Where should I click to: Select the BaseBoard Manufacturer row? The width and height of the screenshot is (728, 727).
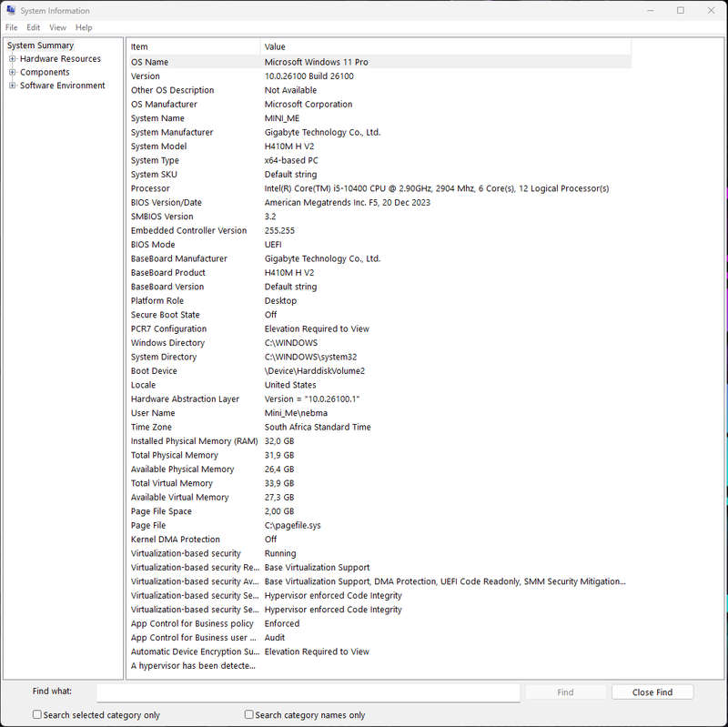379,258
